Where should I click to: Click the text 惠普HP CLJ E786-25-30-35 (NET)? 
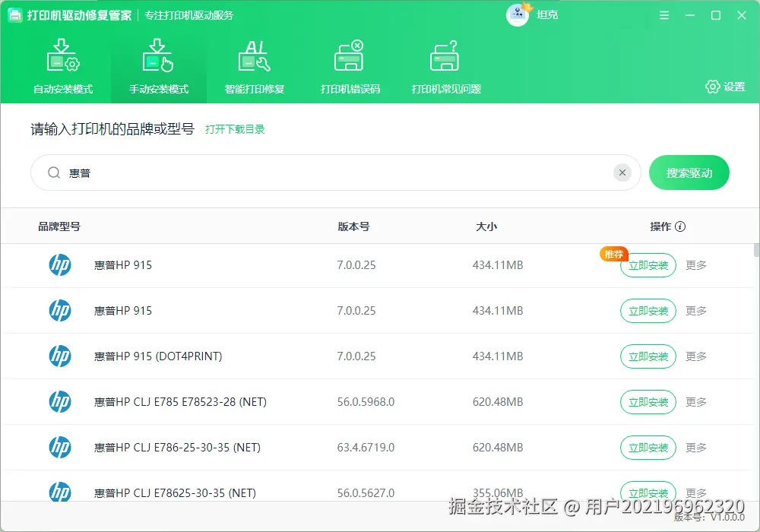(177, 447)
